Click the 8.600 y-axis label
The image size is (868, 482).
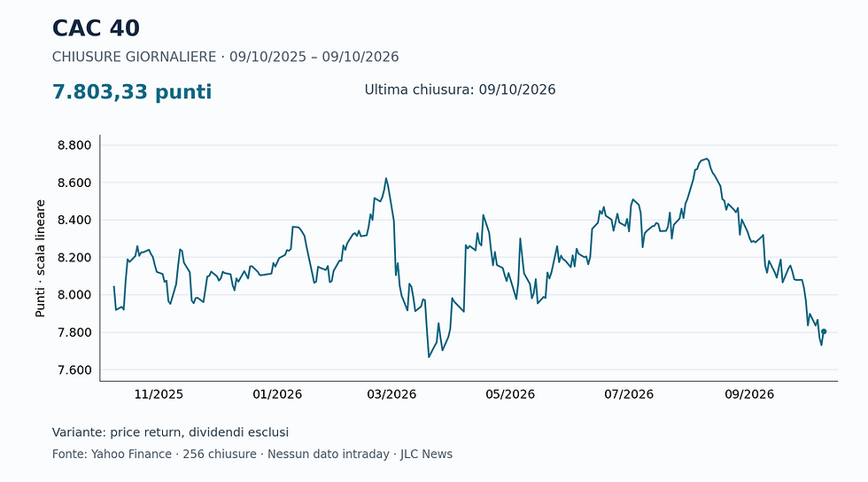[x=74, y=183]
